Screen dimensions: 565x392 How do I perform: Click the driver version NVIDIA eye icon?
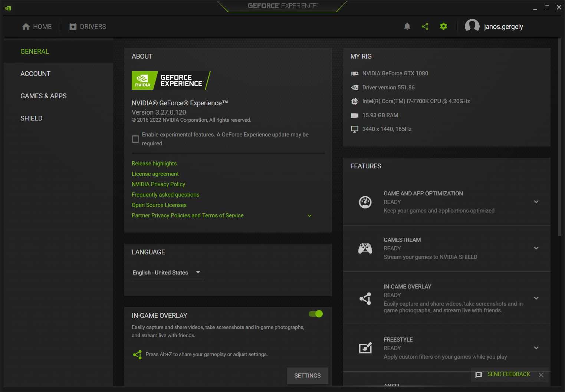pos(355,88)
